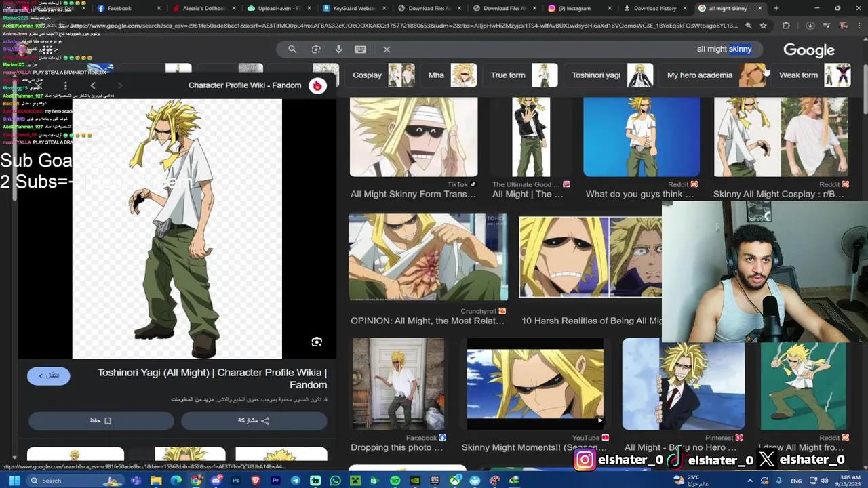This screenshot has width=868, height=488.
Task: Open a new browser tab
Action: (x=776, y=8)
